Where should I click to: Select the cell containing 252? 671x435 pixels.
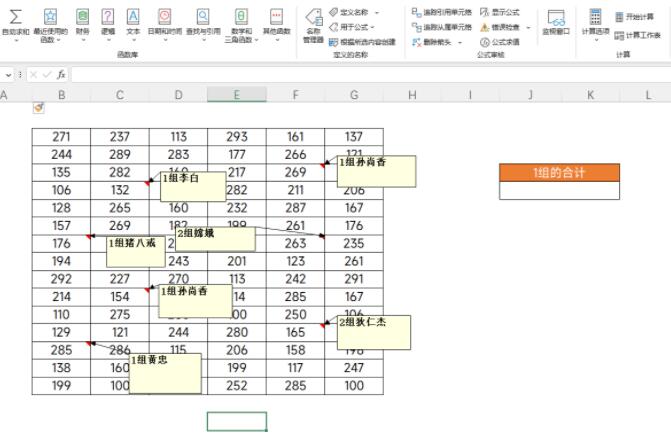pos(237,386)
